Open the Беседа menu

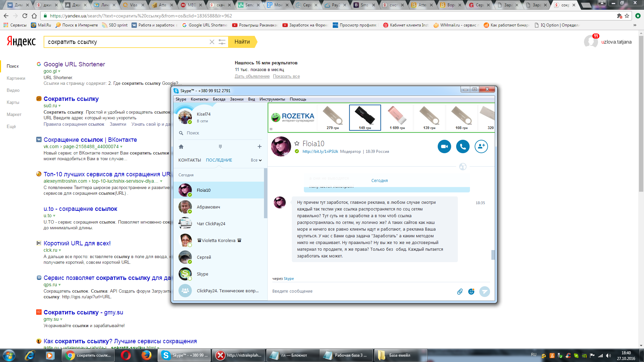click(219, 99)
